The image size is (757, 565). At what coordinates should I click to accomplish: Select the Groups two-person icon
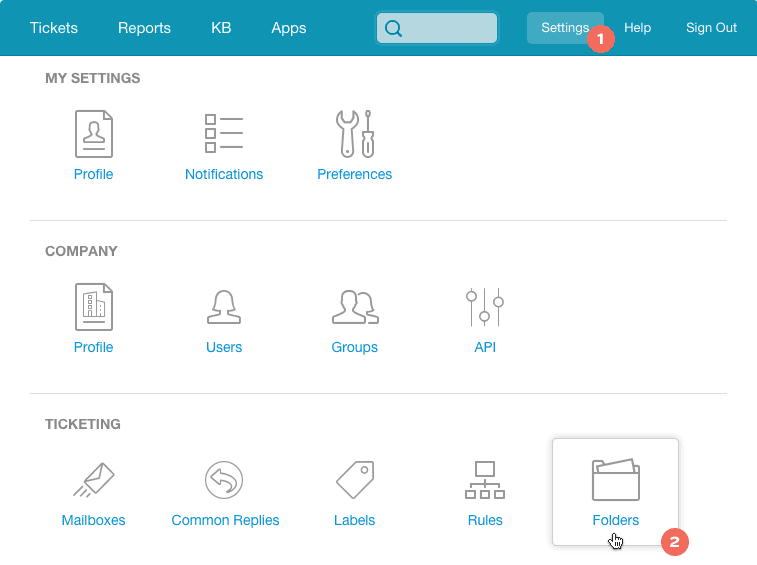coord(355,307)
